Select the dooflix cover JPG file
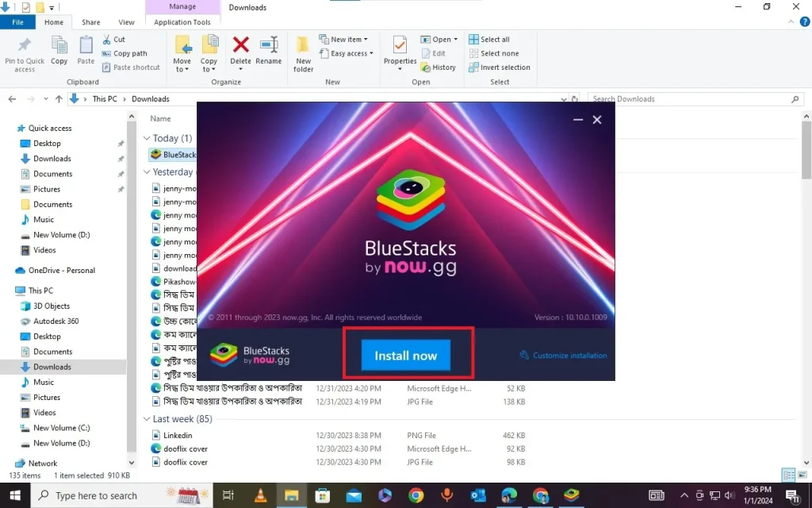The width and height of the screenshot is (812, 508). [x=186, y=462]
